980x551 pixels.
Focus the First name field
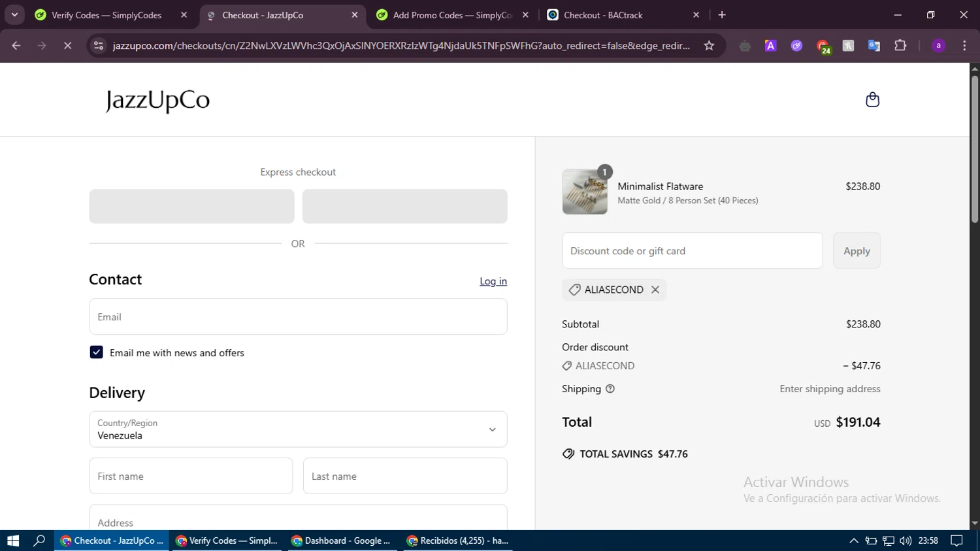191,476
